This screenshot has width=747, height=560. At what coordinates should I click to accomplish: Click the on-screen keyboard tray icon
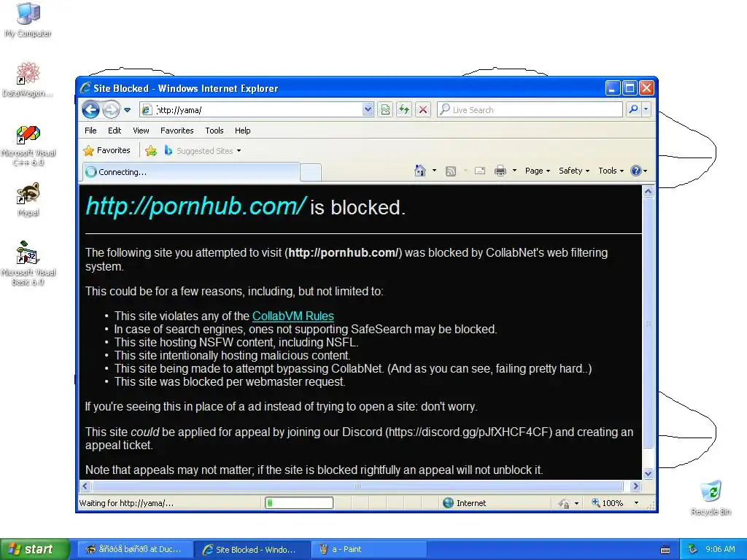665,550
